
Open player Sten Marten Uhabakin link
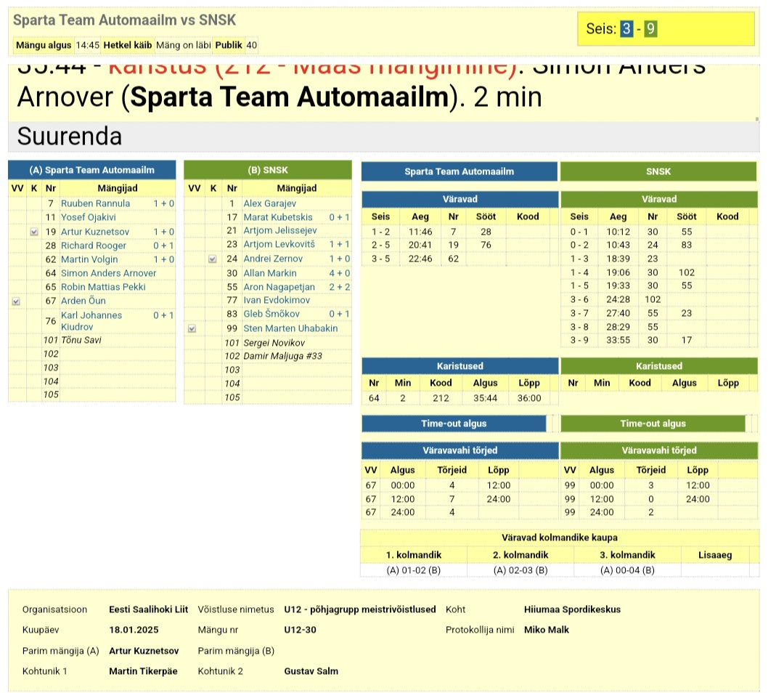(x=290, y=329)
